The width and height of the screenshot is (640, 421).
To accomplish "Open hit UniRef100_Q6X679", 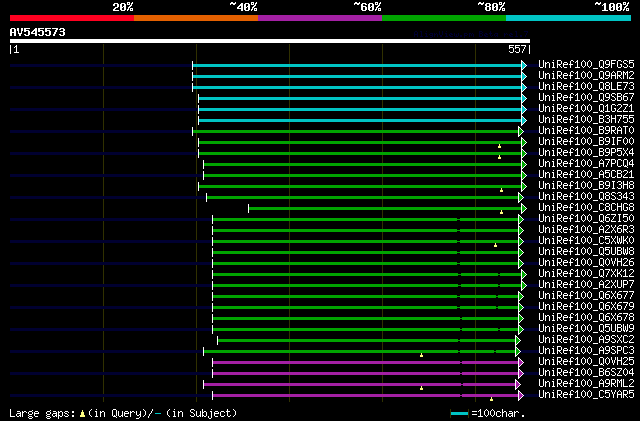I will pos(586,307).
